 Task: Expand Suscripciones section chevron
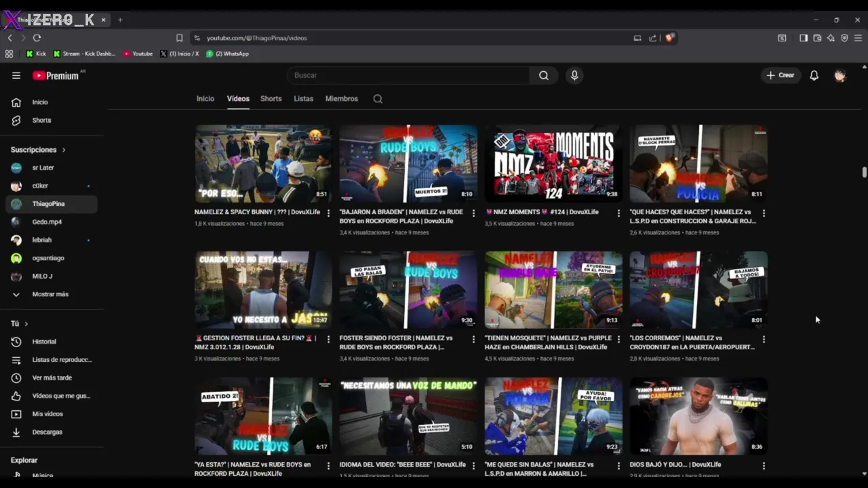[64, 150]
